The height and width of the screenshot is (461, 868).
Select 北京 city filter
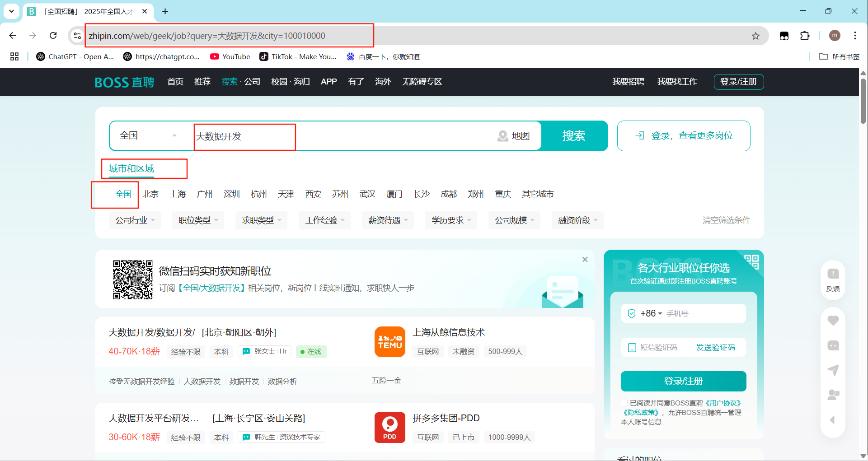(150, 194)
